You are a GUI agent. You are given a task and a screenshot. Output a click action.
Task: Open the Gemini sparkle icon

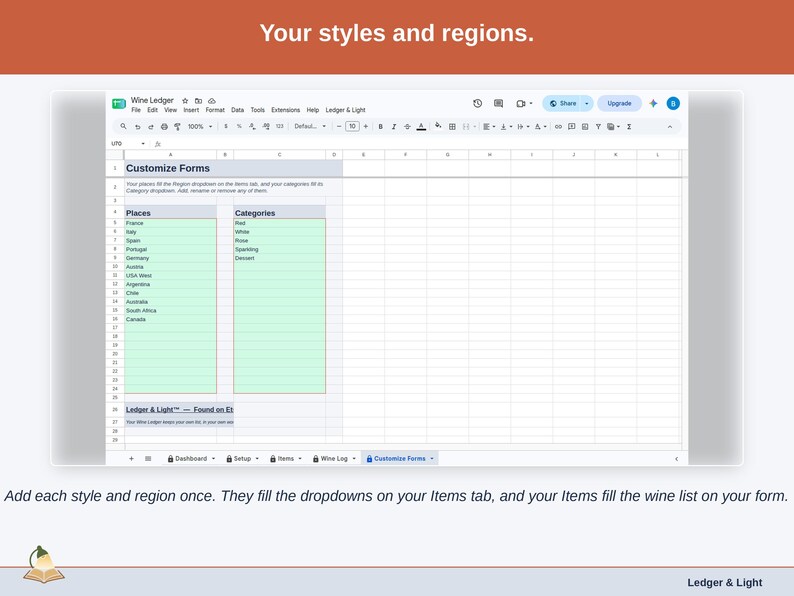653,103
